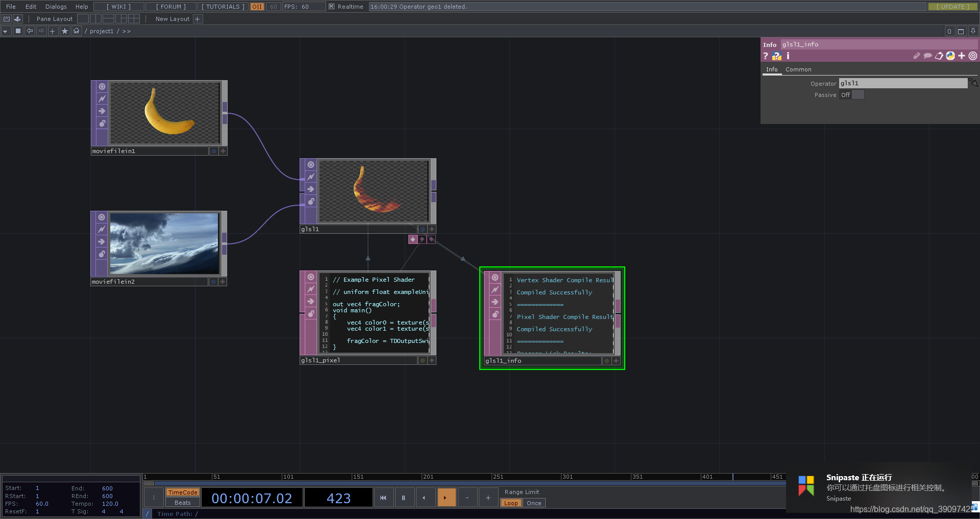Open the pane type dropdown arrow at far left

tap(5, 31)
